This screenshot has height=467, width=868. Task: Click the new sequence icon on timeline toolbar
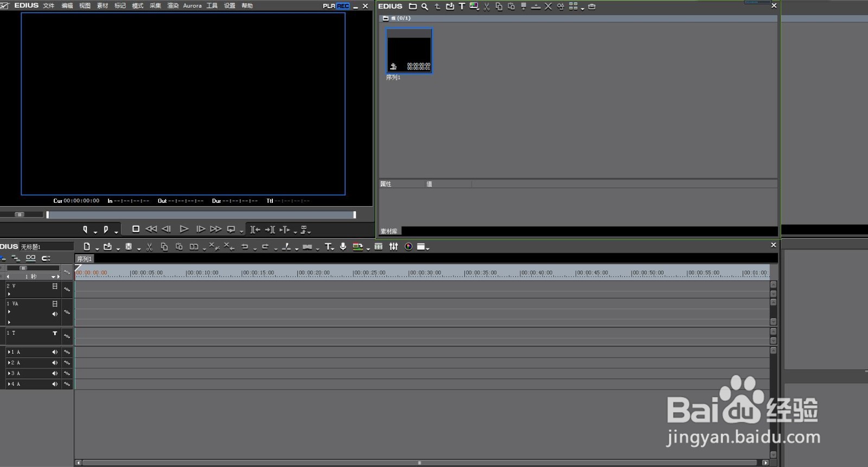pyautogui.click(x=87, y=247)
